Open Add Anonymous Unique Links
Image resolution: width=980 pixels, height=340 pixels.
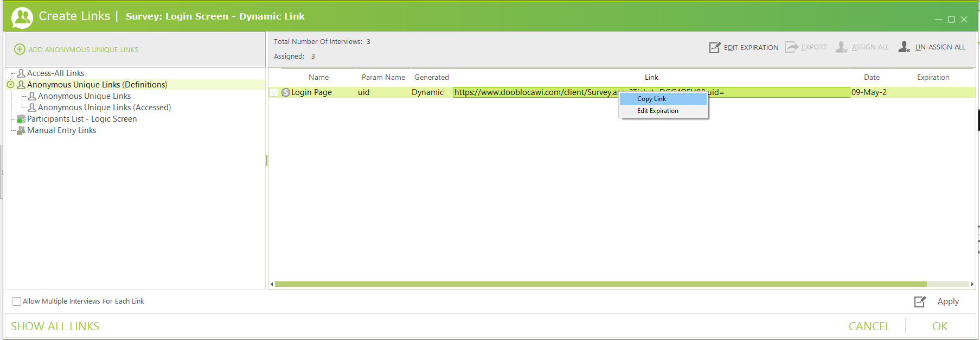[84, 49]
